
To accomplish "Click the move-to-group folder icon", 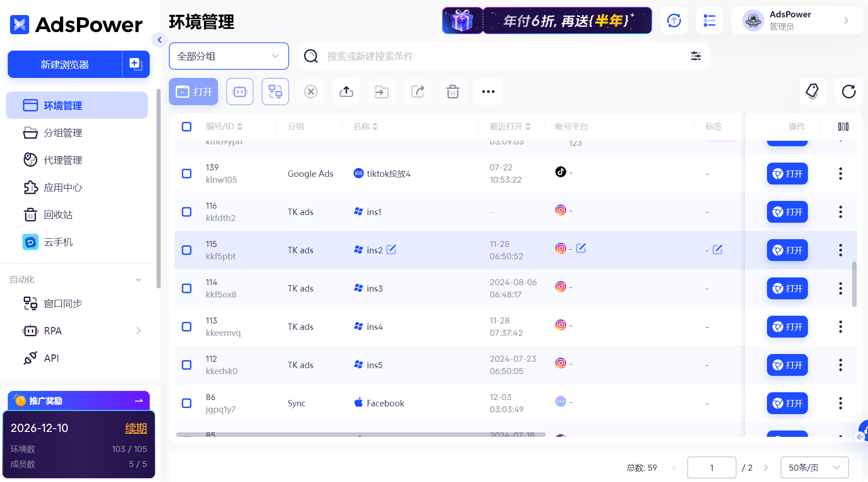I will [x=381, y=91].
